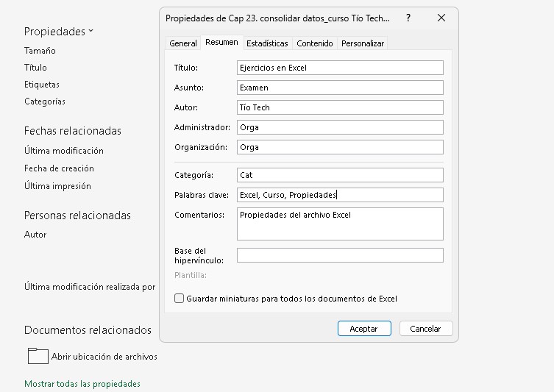
Task: Enable Guardar miniaturas checkbox
Action: [179, 299]
